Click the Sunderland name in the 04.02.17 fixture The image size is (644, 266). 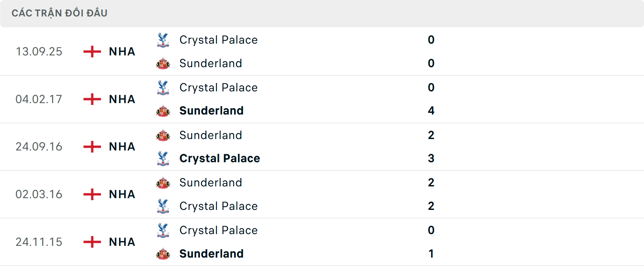click(211, 111)
